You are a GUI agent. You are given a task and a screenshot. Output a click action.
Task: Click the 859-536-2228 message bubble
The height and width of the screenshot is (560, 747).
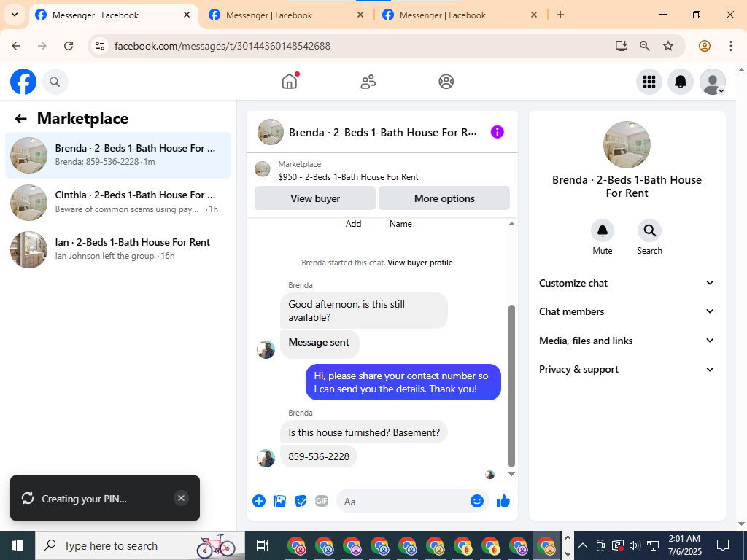point(319,456)
